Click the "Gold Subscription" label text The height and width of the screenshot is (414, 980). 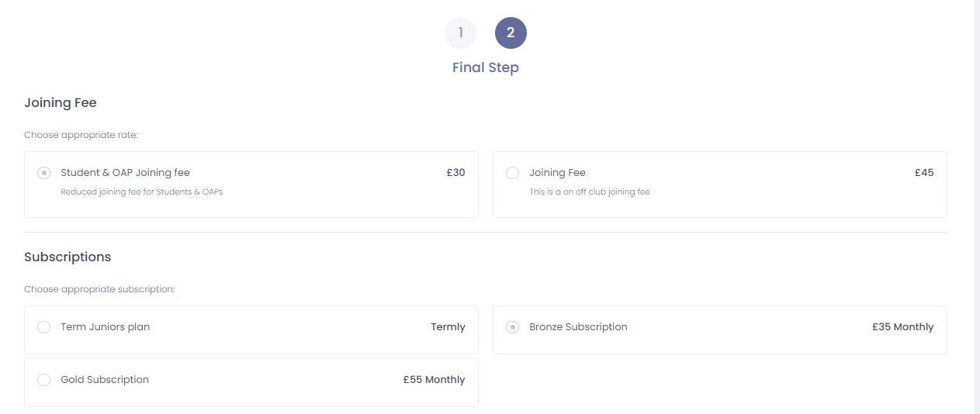coord(105,380)
